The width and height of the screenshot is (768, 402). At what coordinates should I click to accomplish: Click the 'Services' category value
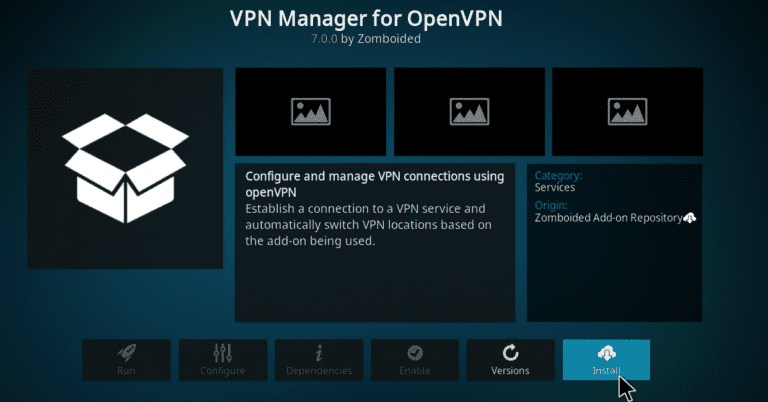point(554,188)
